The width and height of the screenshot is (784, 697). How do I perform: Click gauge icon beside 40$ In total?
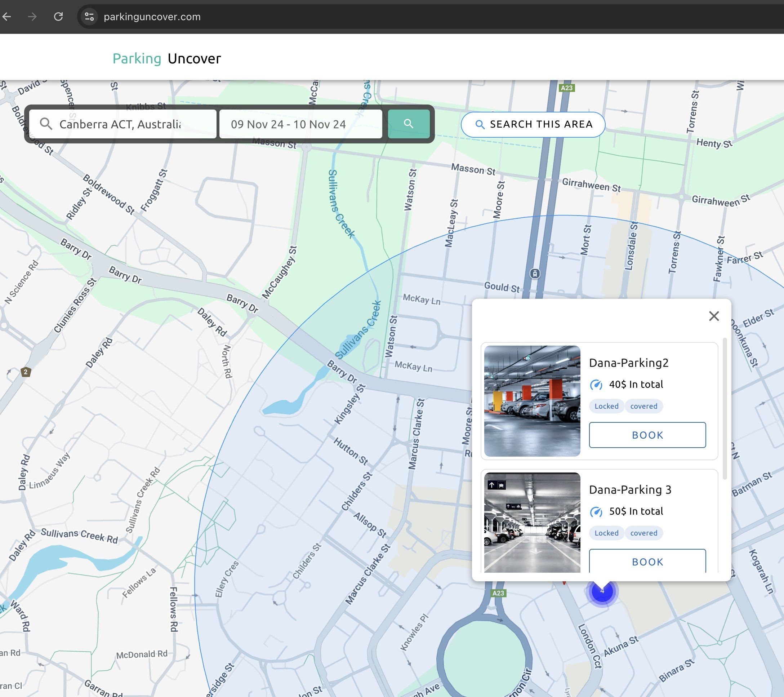point(596,385)
